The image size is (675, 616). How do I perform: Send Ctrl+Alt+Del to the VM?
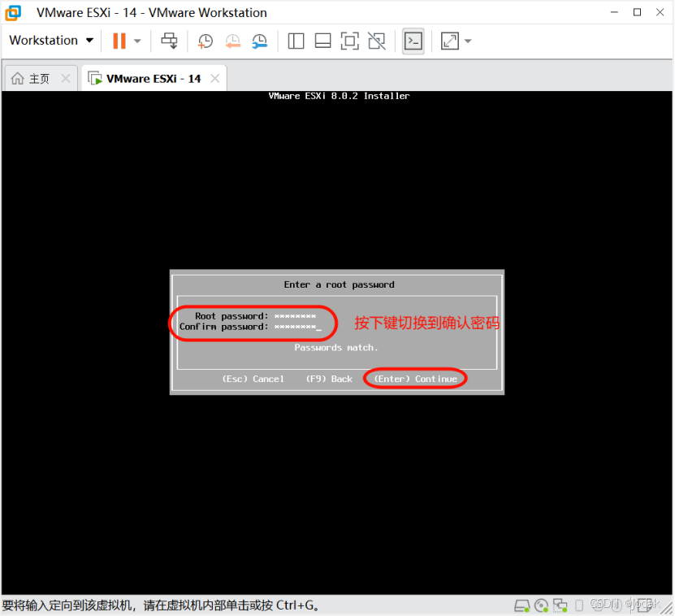click(x=169, y=41)
